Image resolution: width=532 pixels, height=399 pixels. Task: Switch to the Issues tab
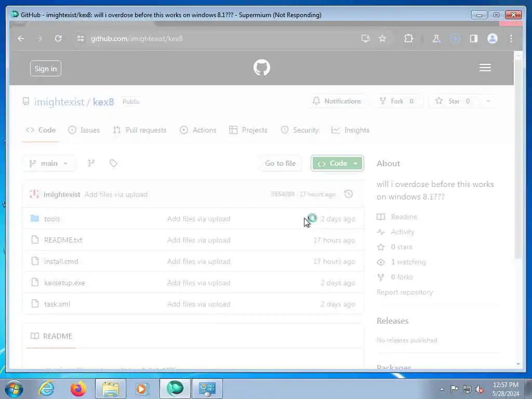84,130
